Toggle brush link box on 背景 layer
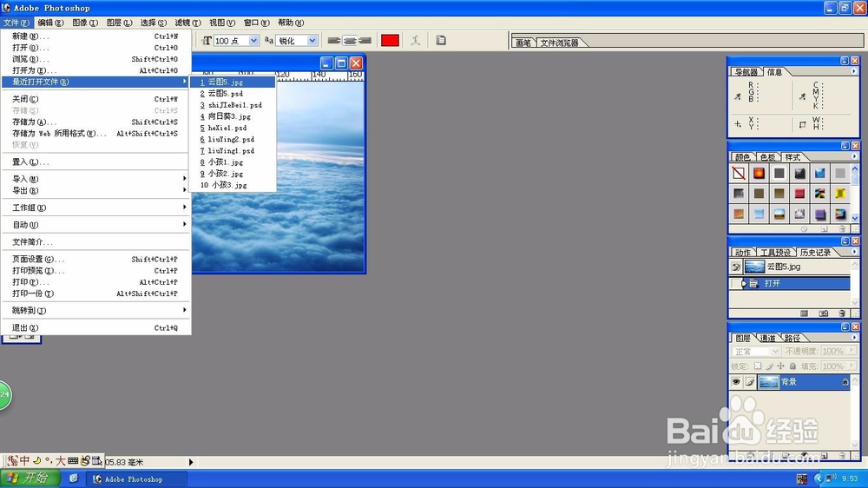 point(750,382)
